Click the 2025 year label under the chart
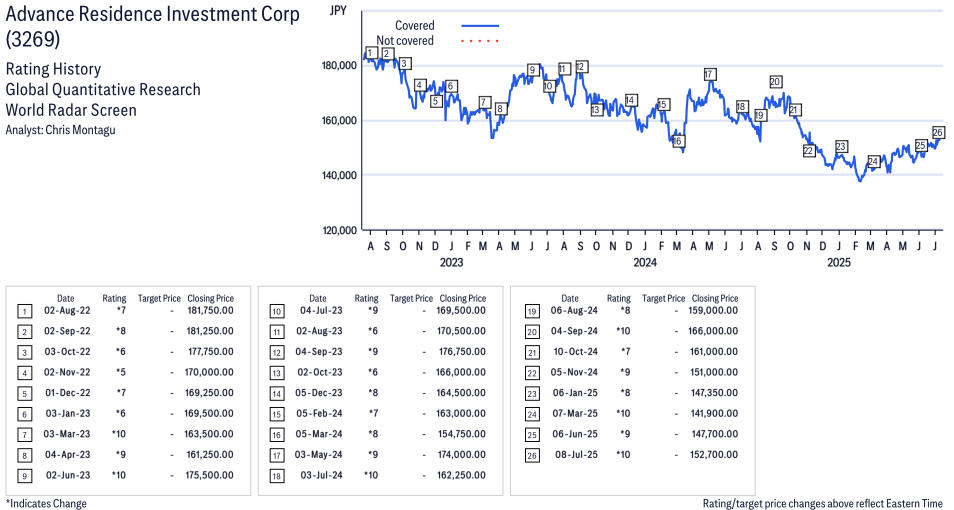This screenshot has width=954, height=510. tap(838, 262)
